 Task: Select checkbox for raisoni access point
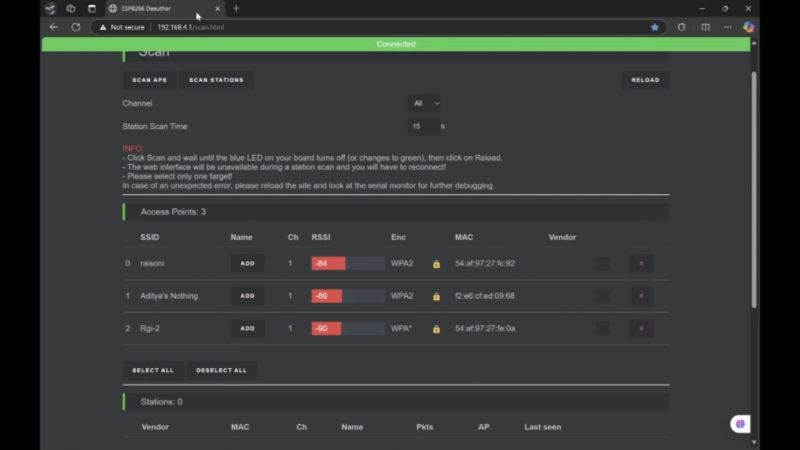pyautogui.click(x=603, y=264)
